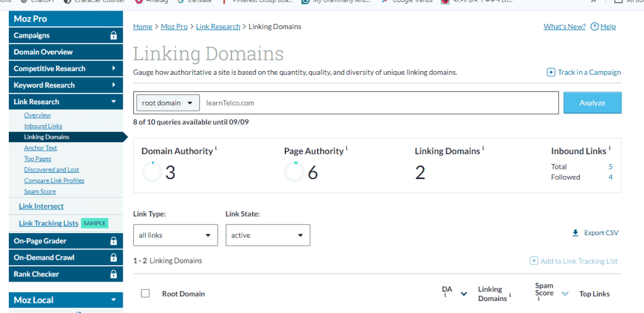Click the On-Page Grader lock icon

pos(114,241)
